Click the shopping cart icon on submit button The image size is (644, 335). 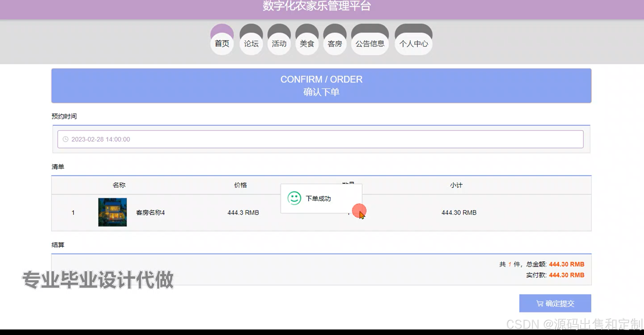(x=540, y=304)
